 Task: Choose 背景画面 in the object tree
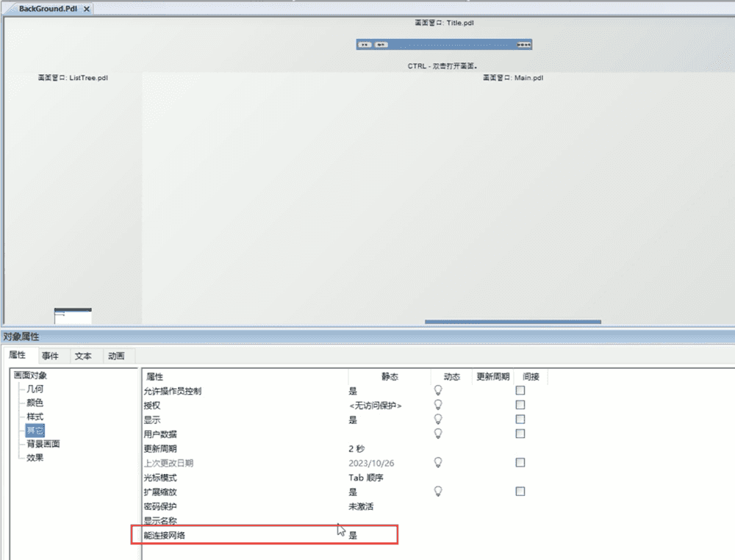coord(43,444)
